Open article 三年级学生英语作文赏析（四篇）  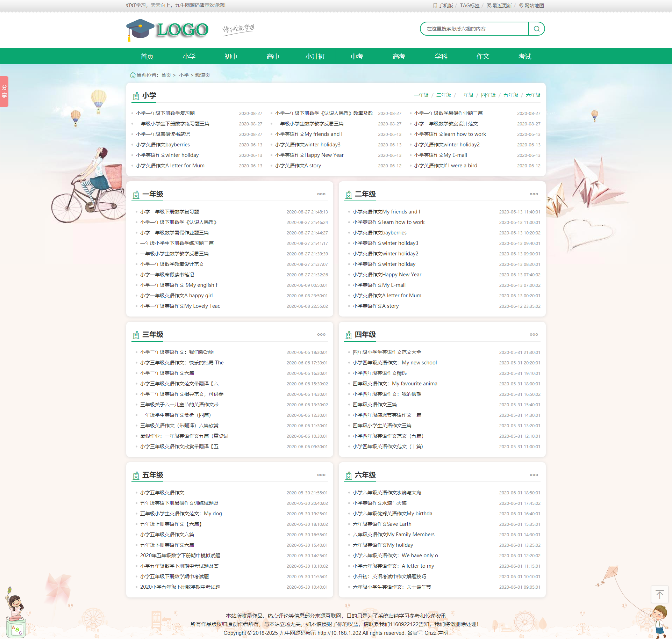tap(176, 415)
